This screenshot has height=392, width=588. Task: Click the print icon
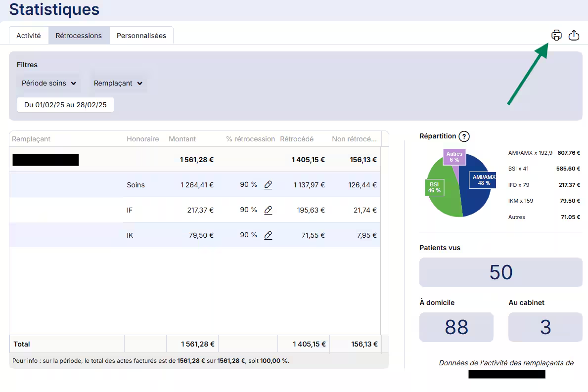pos(556,35)
